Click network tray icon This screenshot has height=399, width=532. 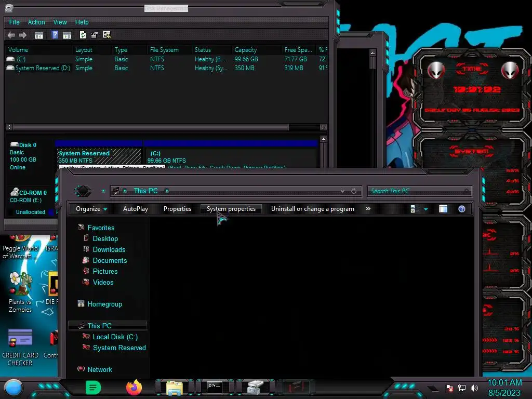pos(461,388)
